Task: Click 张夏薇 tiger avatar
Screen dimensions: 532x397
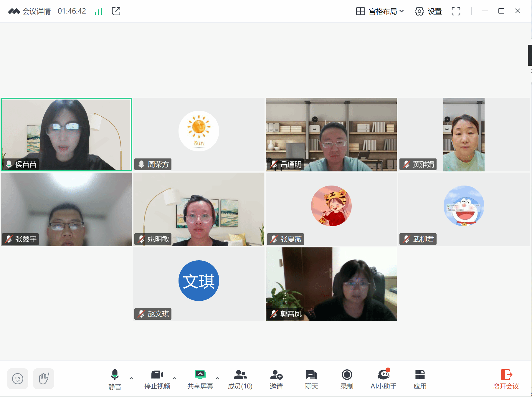Action: [331, 206]
